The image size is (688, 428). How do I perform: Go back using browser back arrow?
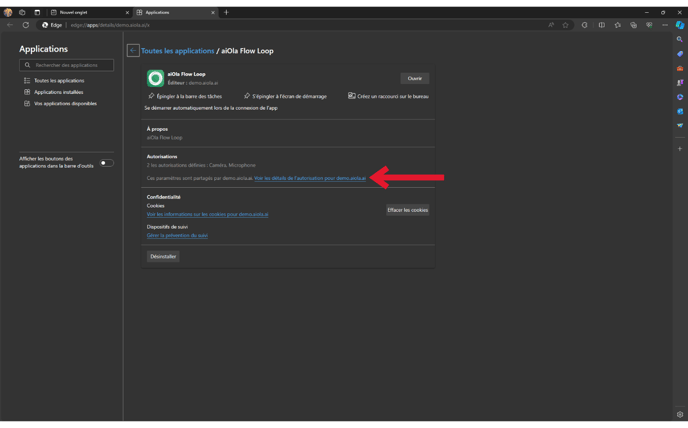pyautogui.click(x=10, y=25)
